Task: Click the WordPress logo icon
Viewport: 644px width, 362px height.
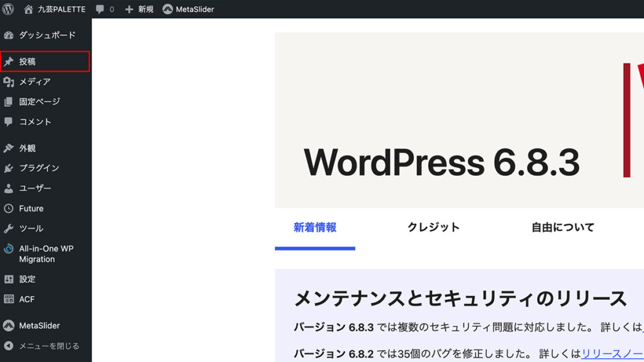Action: tap(9, 9)
